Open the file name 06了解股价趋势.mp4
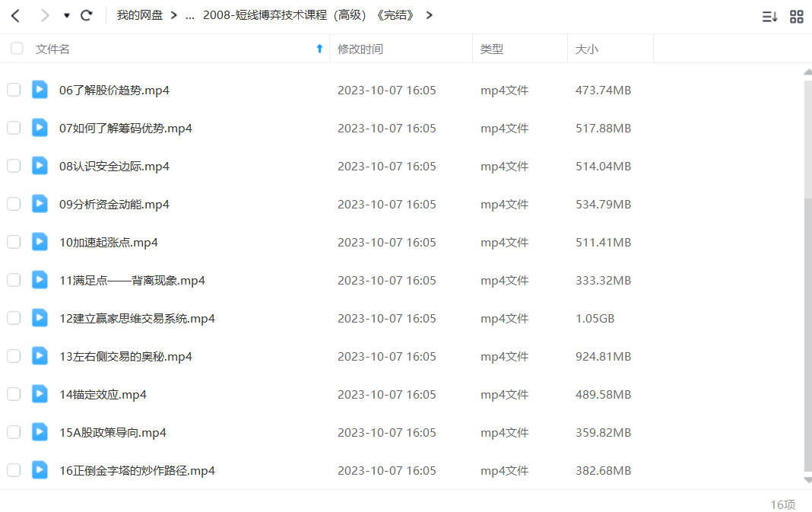 [x=115, y=91]
